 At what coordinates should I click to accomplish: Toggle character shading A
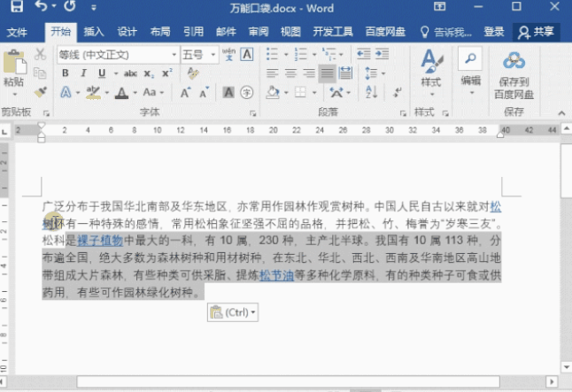(228, 93)
